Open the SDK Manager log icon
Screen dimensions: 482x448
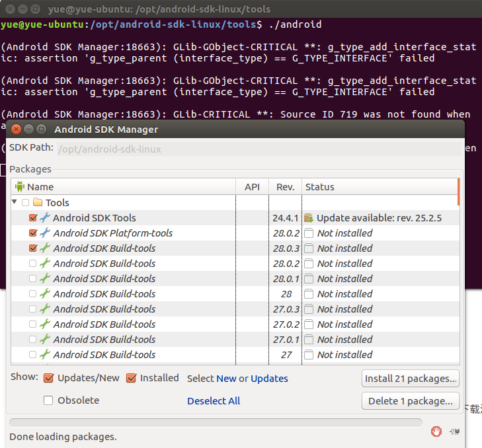click(x=454, y=431)
